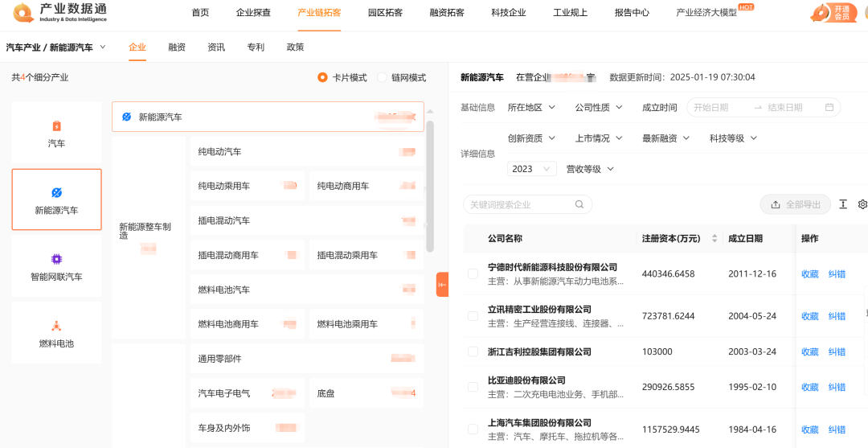Viewport: 868px width, 448px height.
Task: Click the 产业数据通 logo icon
Action: coord(23,12)
